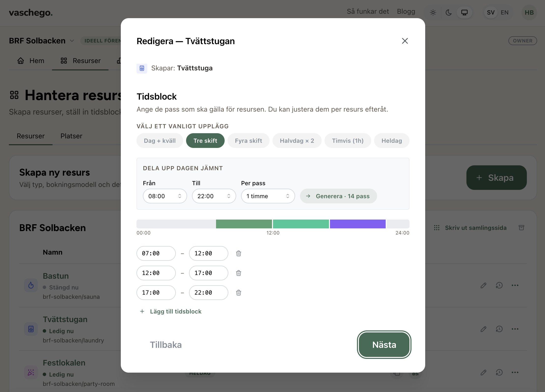View Tvättstugan history icon
The width and height of the screenshot is (545, 392).
tap(499, 329)
